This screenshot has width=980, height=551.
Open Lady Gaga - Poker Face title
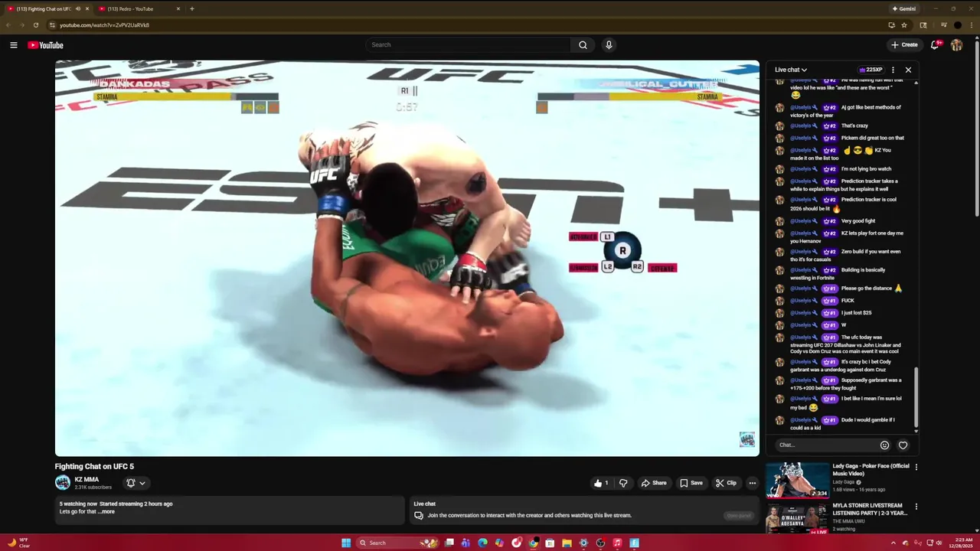(871, 470)
